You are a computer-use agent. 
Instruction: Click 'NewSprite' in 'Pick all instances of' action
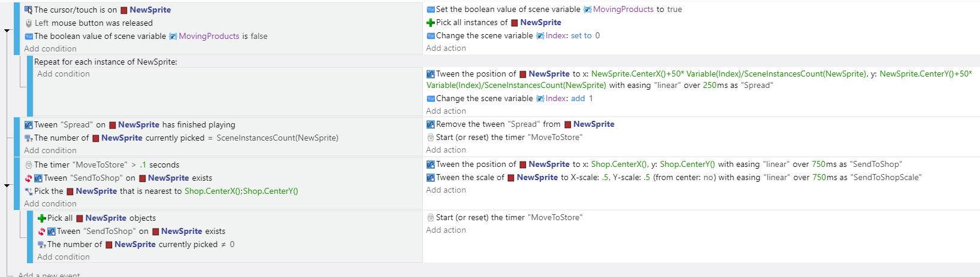coord(541,23)
